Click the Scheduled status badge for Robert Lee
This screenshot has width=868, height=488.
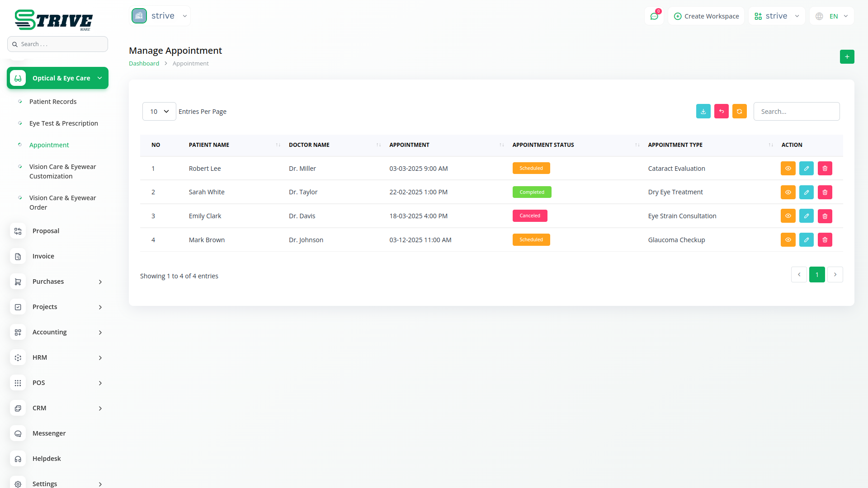coord(531,169)
